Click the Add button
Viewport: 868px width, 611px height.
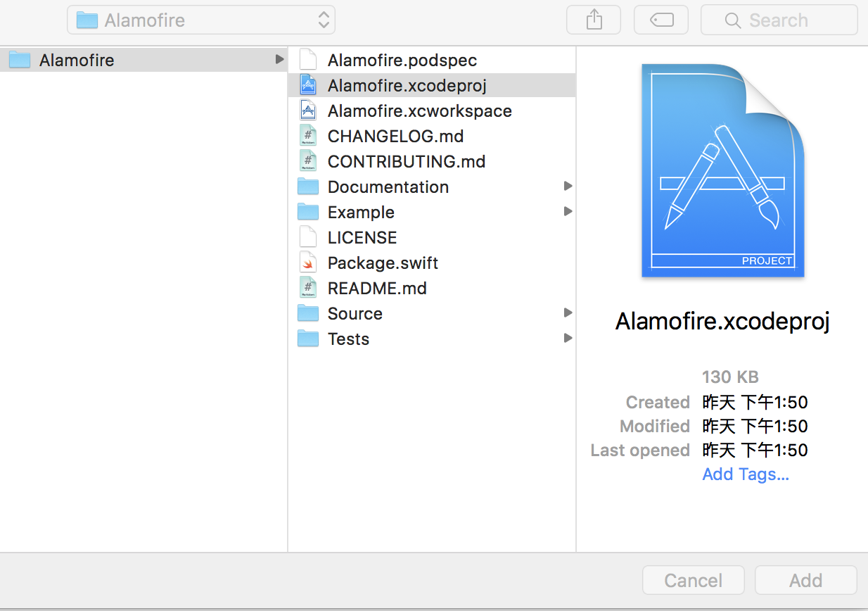coord(806,580)
